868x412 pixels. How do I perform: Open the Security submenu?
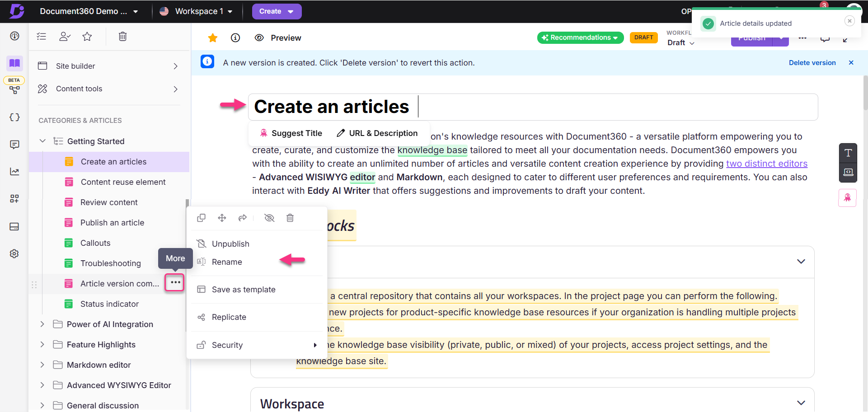(x=256, y=345)
